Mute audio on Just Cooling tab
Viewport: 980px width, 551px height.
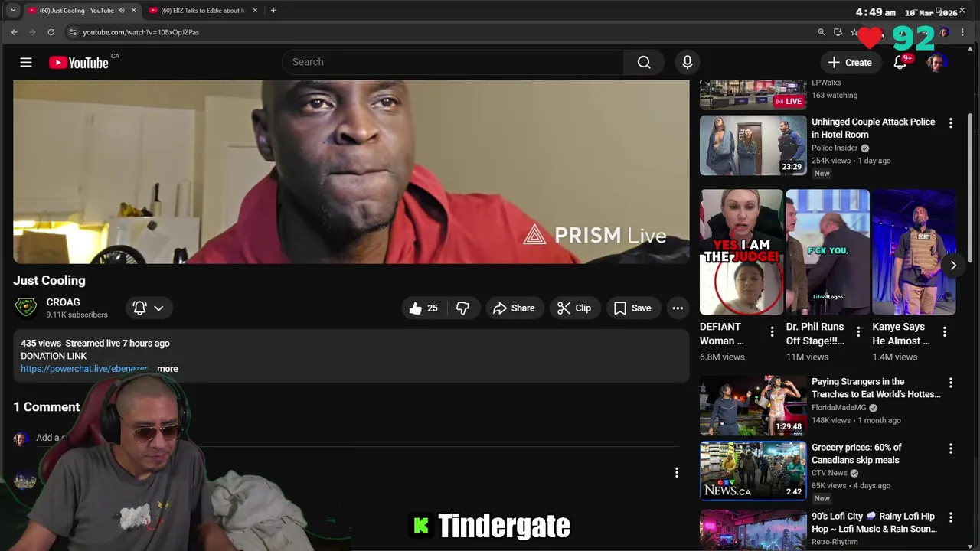(121, 11)
